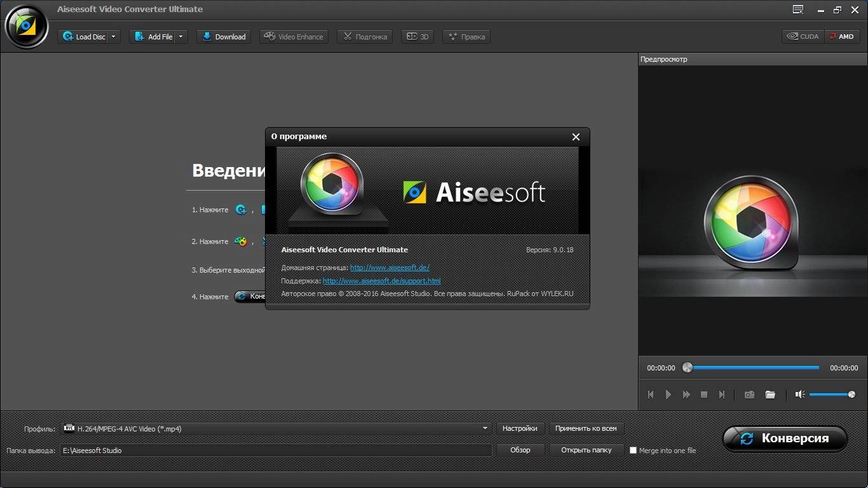Viewport: 868px width, 488px height.
Task: Click the Aiseesoft Video Converter Ultimate dialog title text
Action: pos(345,250)
